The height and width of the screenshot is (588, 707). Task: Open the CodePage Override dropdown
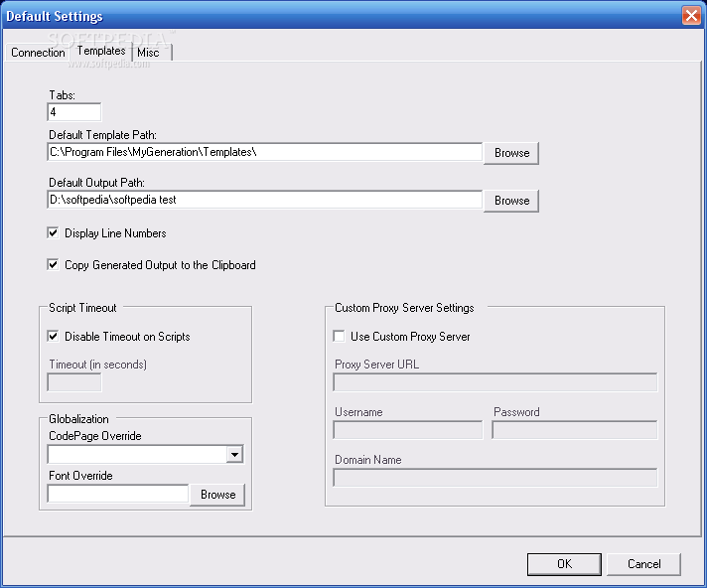(x=234, y=455)
